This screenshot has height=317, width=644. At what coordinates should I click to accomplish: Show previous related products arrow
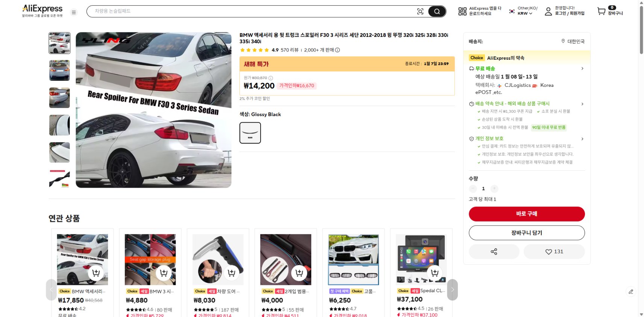51,290
